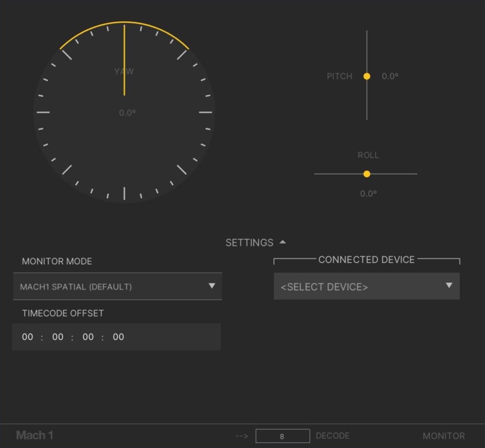Open the Select Device dropdown

point(367,286)
